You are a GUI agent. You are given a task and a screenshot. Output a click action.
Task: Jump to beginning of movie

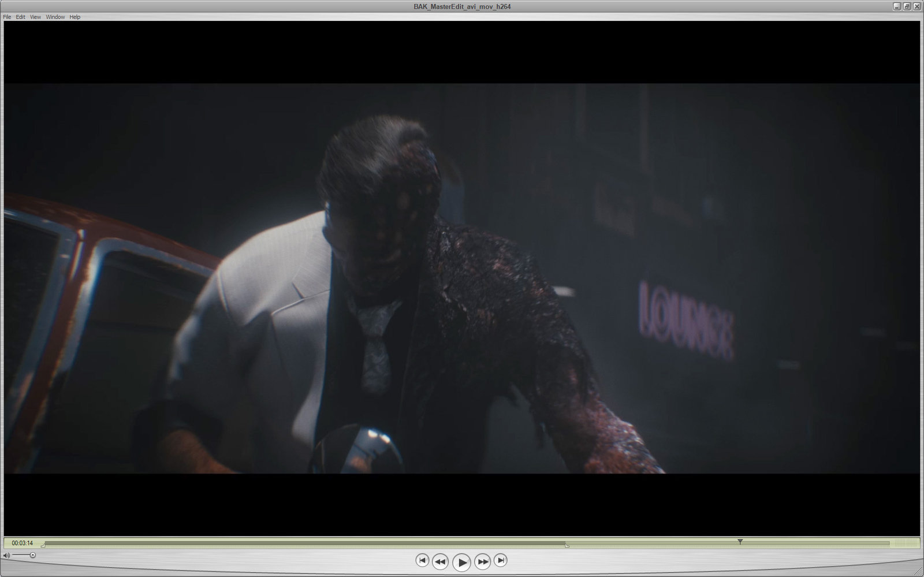tap(422, 560)
